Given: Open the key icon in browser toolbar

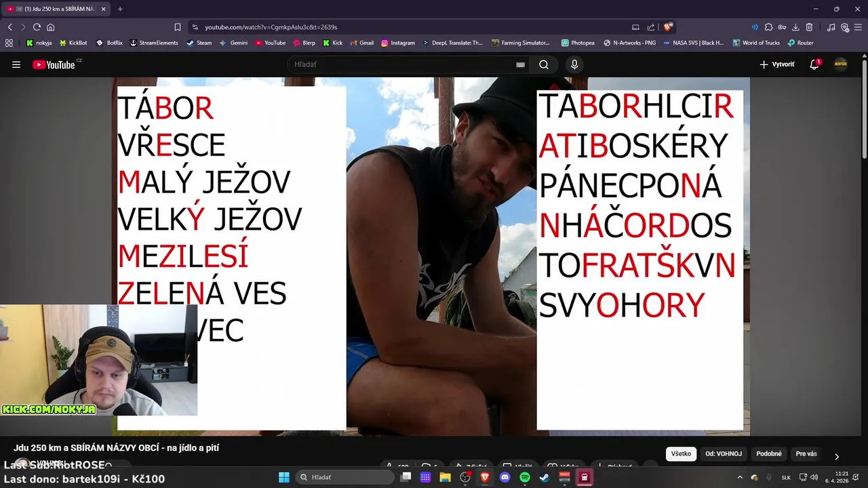Looking at the screenshot, I should coord(782,27).
